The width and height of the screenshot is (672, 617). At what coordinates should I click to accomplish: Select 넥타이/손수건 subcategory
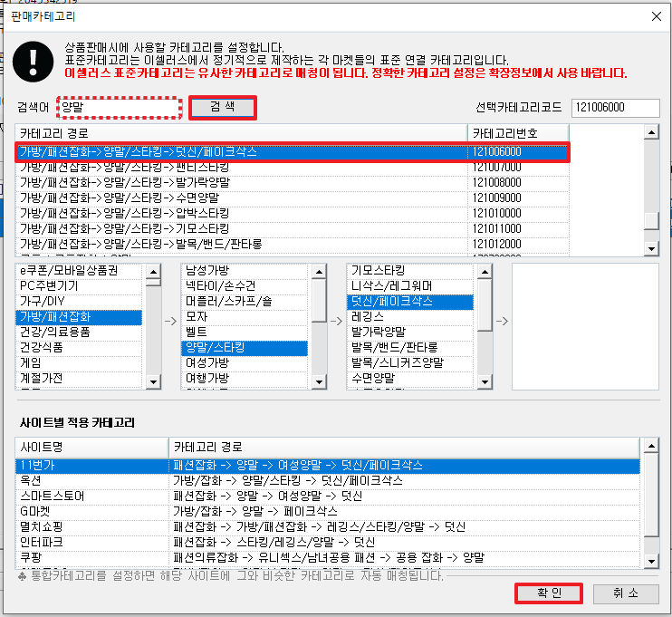[x=245, y=286]
